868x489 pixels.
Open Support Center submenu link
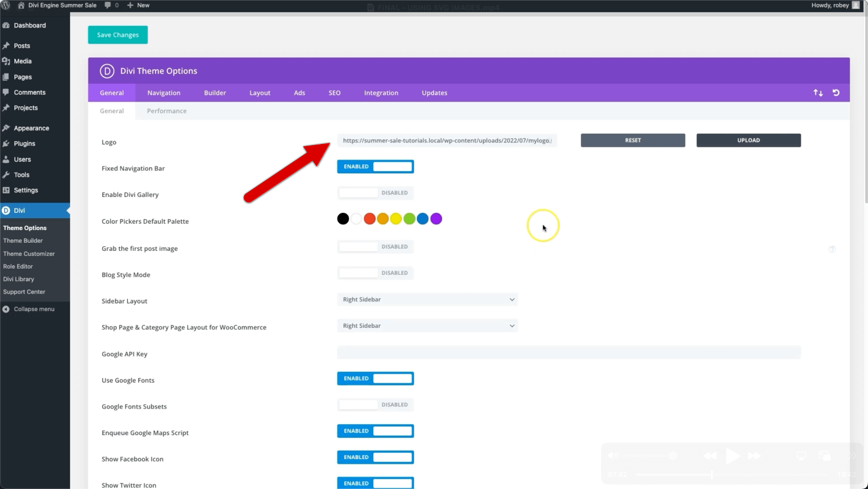24,292
